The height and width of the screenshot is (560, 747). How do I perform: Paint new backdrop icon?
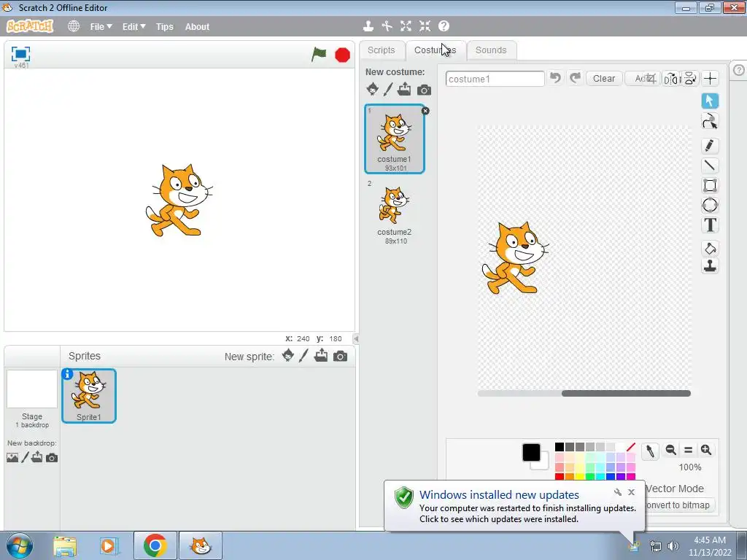26,458
